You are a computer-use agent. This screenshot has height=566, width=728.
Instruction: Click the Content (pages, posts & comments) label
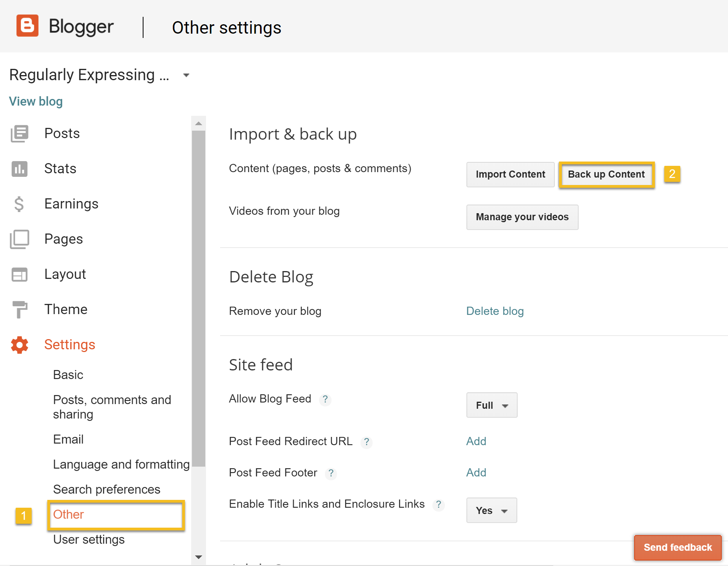(x=320, y=168)
